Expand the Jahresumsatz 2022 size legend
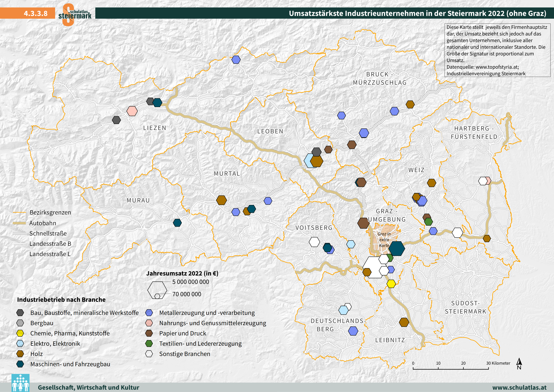This screenshot has width=554, height=392. pos(182,274)
